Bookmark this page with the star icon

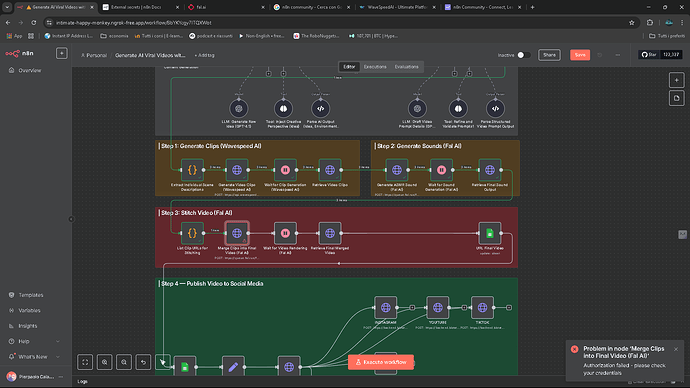(631, 22)
